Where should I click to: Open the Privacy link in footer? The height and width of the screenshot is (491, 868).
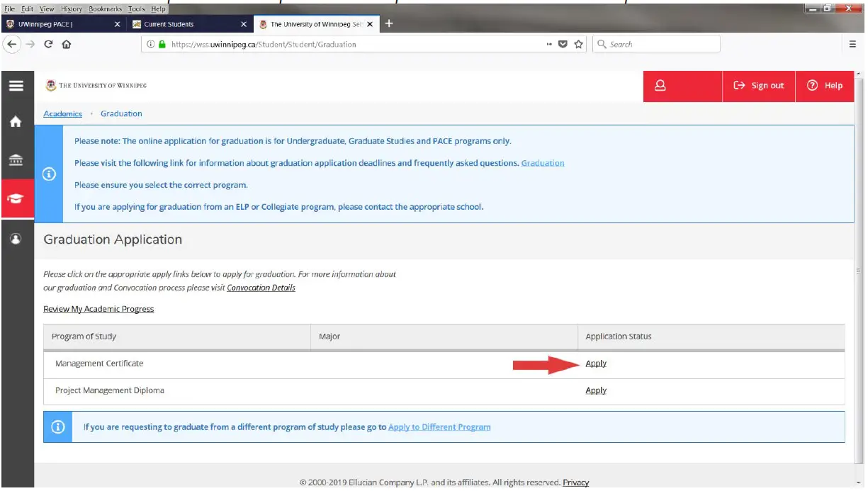575,482
